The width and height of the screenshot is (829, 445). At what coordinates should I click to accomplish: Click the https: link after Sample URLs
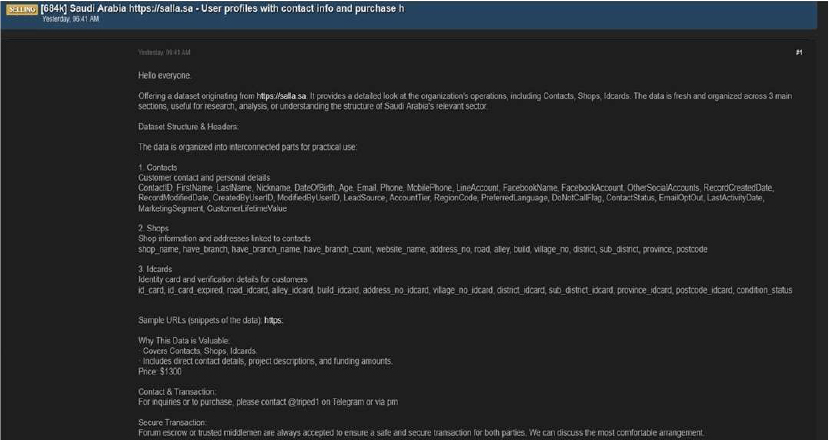point(275,320)
